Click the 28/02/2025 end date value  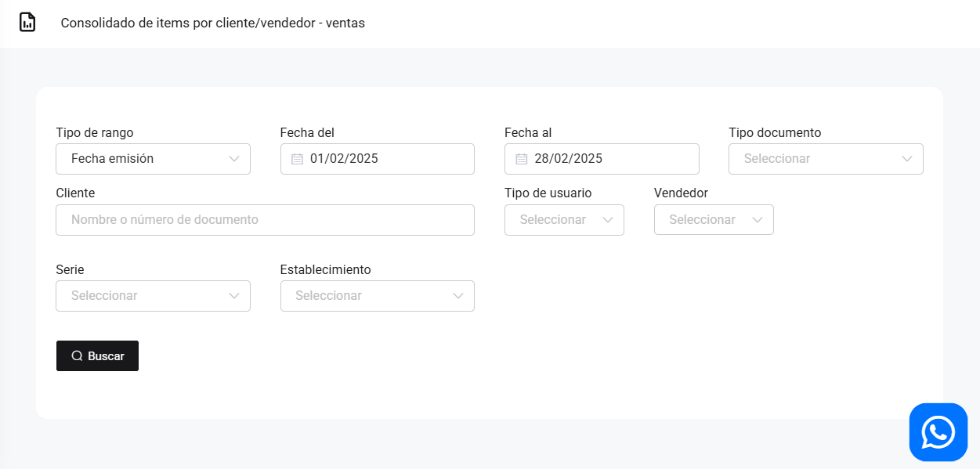(568, 159)
